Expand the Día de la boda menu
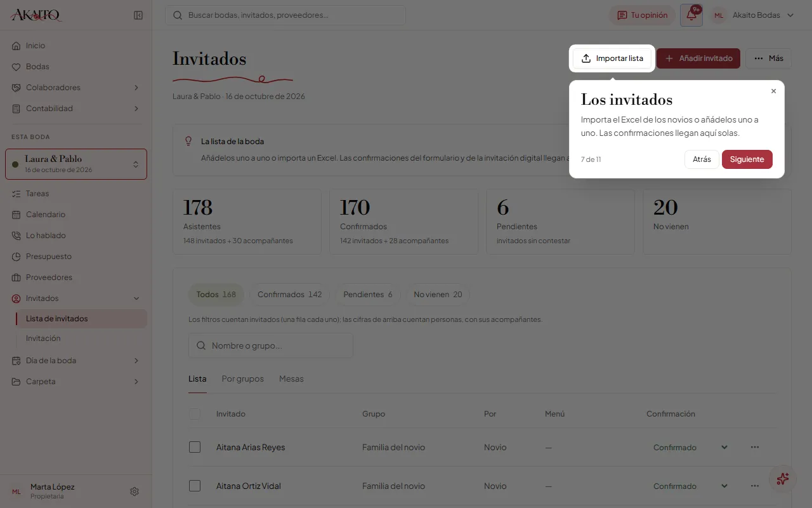This screenshot has height=508, width=812. tap(76, 361)
